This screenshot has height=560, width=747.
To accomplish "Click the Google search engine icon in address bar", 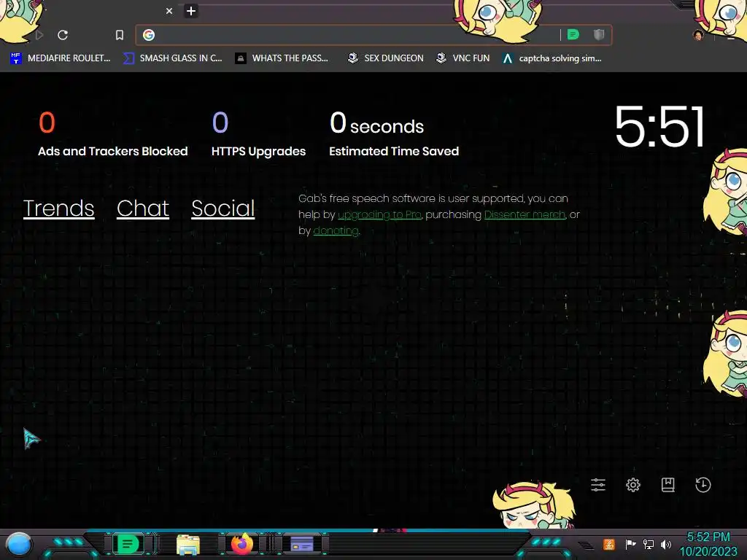I will pyautogui.click(x=149, y=35).
